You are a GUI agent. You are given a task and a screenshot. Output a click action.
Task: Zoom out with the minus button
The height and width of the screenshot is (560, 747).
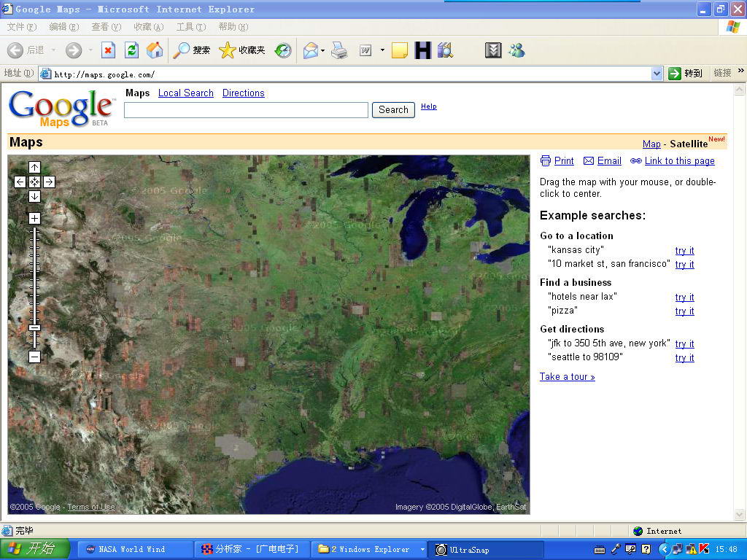point(34,357)
